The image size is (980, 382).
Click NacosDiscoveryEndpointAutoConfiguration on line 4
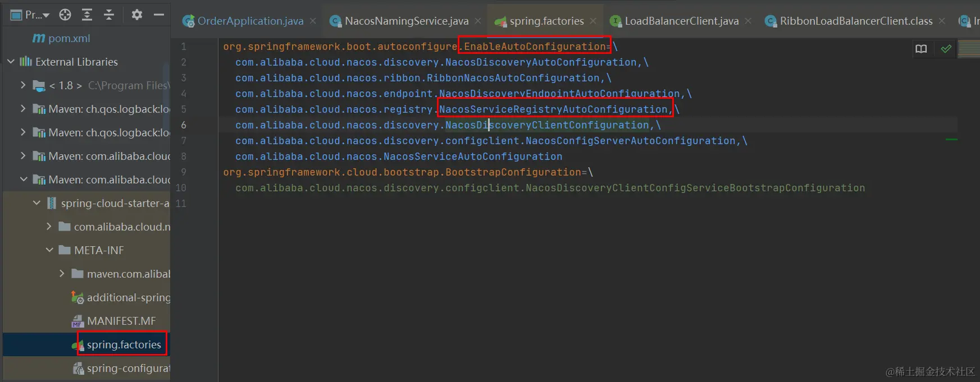pyautogui.click(x=559, y=94)
